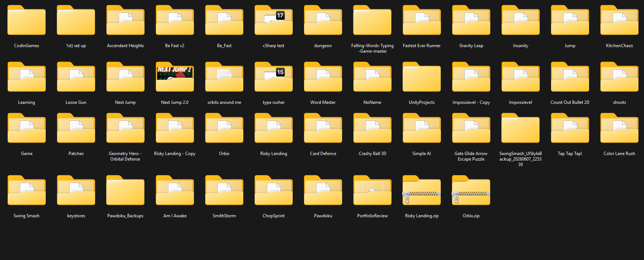Viewport: 644px width, 260px height.
Task: Click the Pawdoku folder icon
Action: tap(323, 190)
